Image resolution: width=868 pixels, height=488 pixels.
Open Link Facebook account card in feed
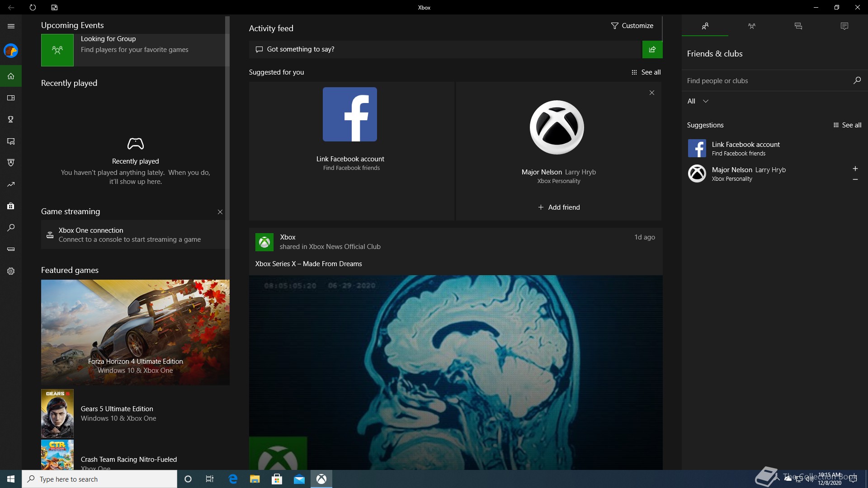pyautogui.click(x=351, y=151)
